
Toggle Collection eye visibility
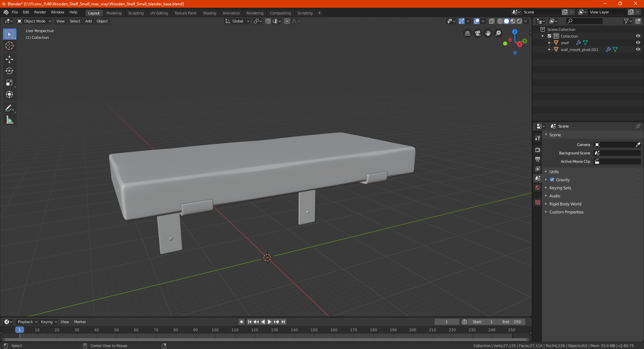pos(638,36)
